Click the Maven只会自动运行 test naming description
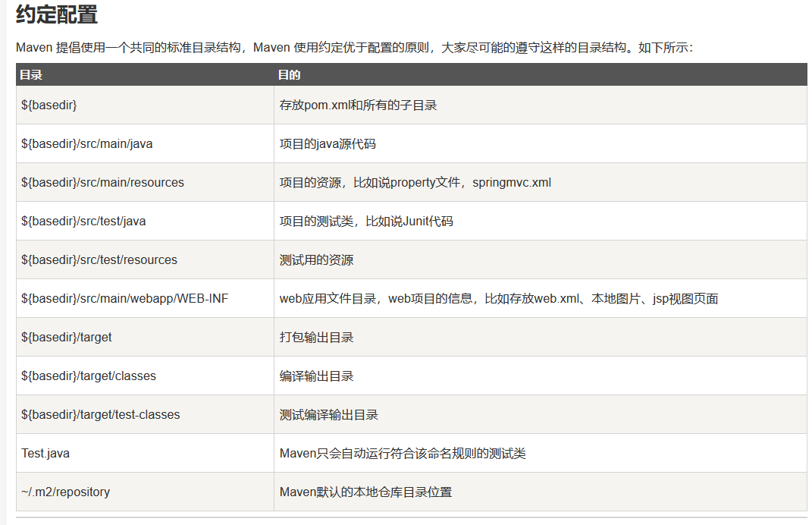The height and width of the screenshot is (525, 812). [x=403, y=454]
